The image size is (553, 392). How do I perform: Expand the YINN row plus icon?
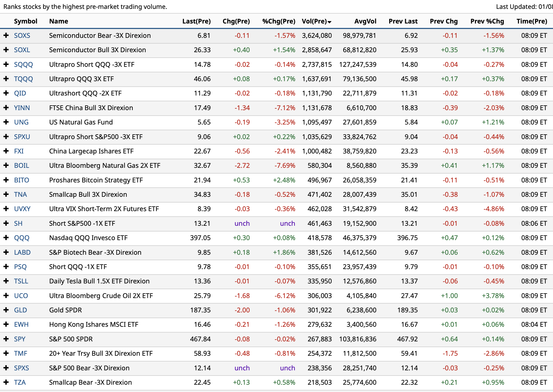coord(6,108)
